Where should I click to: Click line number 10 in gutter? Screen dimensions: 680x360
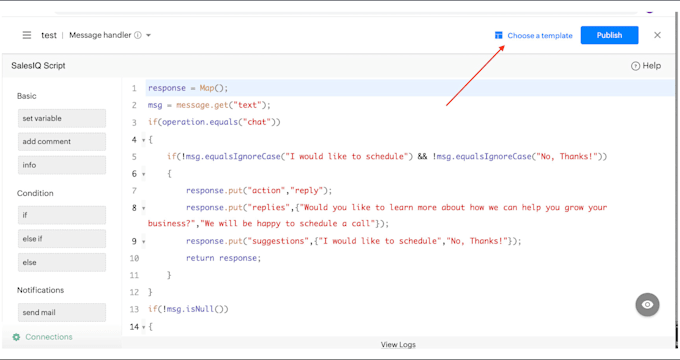[x=134, y=258]
